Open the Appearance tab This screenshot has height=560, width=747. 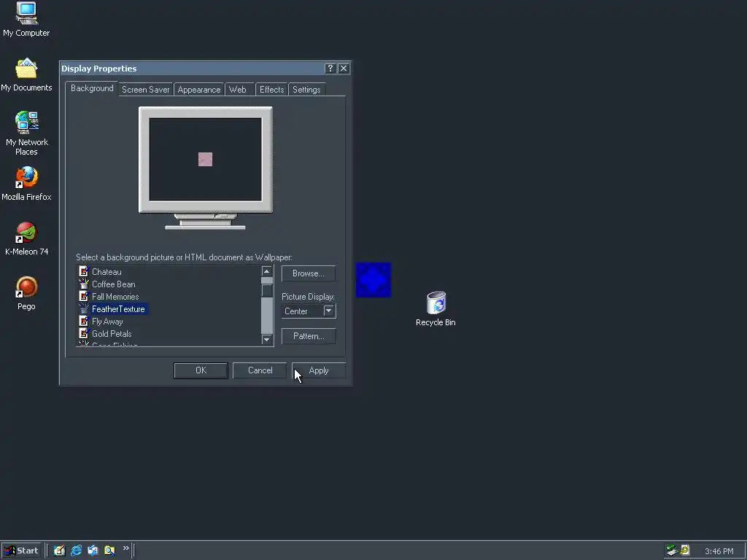198,90
